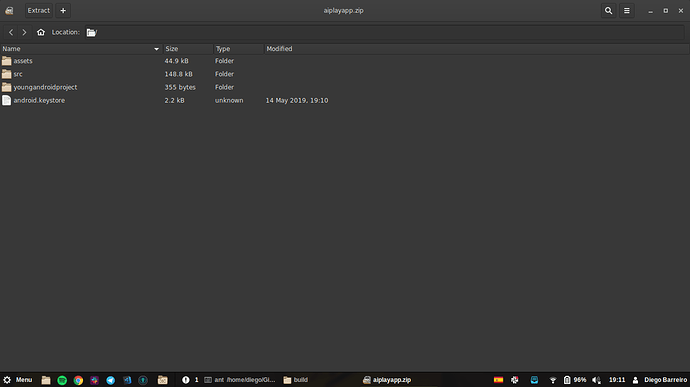Open the volume control applet
The height and width of the screenshot is (387, 690).
pyautogui.click(x=596, y=380)
